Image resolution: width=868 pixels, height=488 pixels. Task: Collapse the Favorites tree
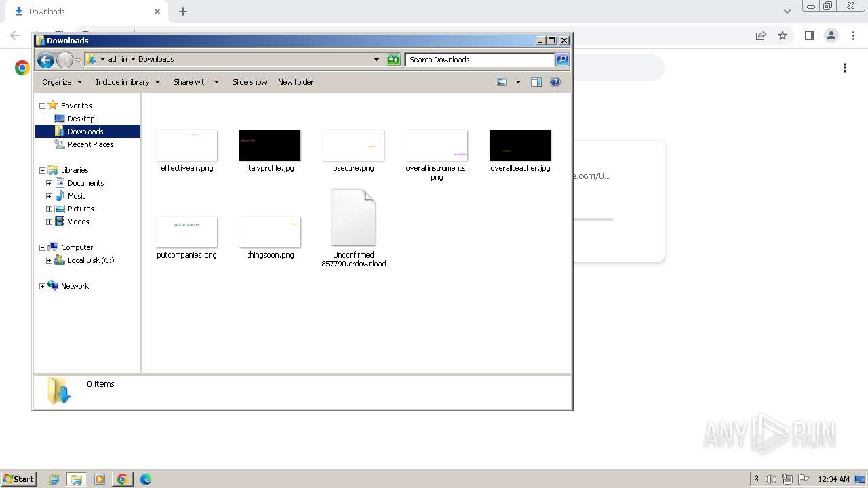point(42,106)
